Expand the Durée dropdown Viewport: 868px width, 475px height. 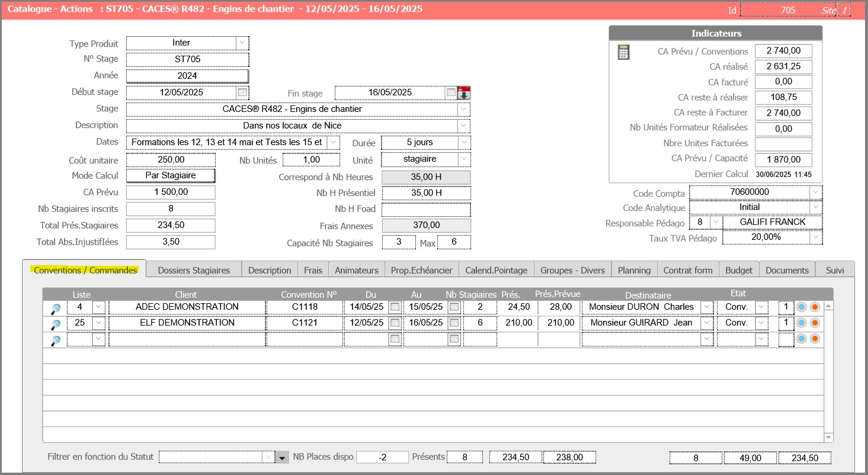click(x=463, y=142)
